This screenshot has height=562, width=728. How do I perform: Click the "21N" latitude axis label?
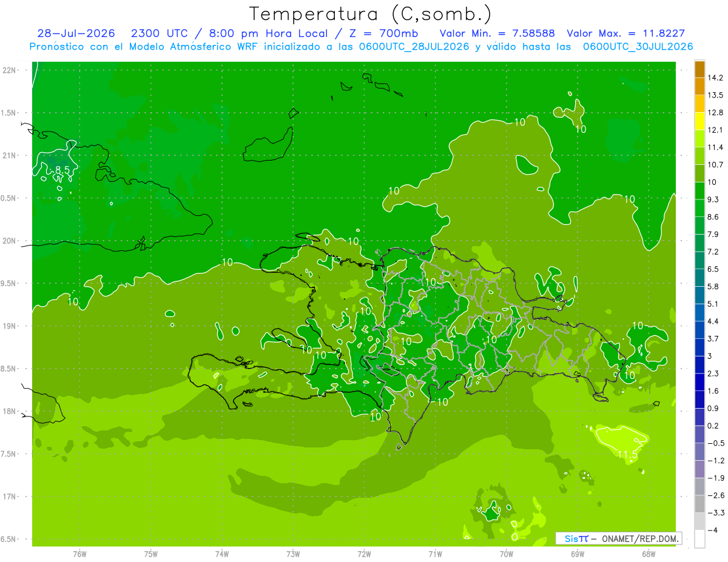pyautogui.click(x=10, y=155)
